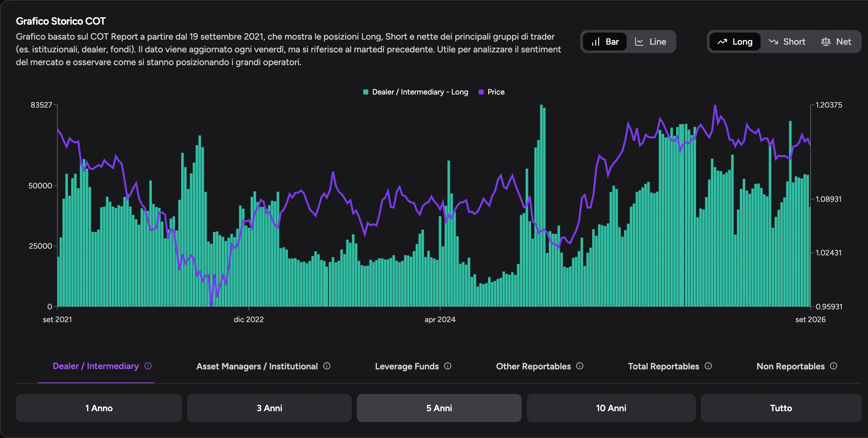
Task: Click info icon next to Asset Managers / Institutional
Action: 327,366
